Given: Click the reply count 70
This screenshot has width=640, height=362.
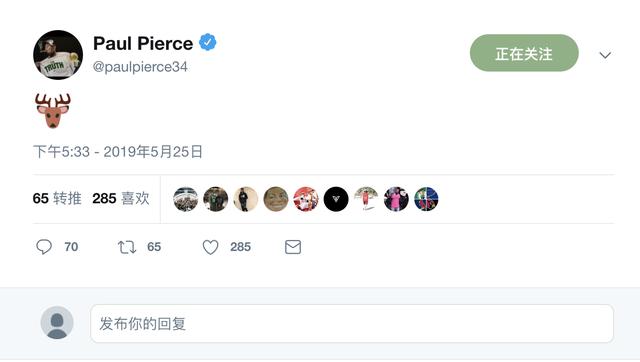Looking at the screenshot, I should click(71, 247).
